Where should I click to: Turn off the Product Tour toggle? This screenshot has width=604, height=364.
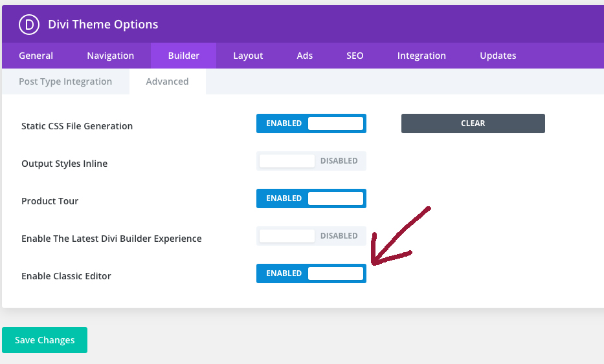pyautogui.click(x=311, y=198)
